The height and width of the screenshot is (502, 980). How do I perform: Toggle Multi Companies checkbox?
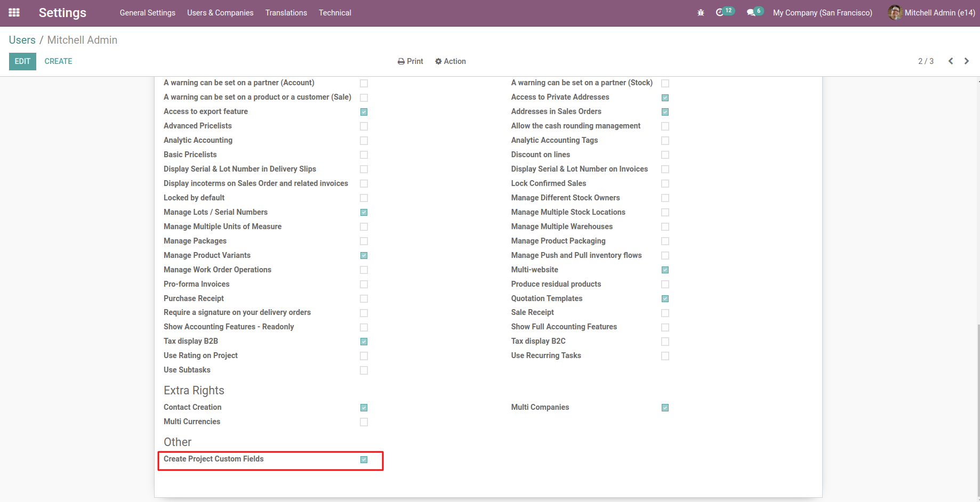665,408
